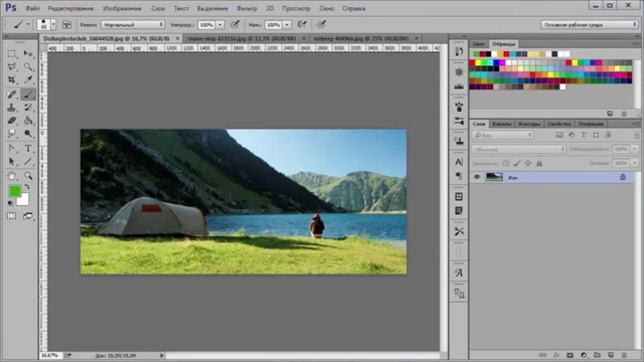Toggle lock transparent pixels
Screen dimensions: 644x362
click(506, 163)
